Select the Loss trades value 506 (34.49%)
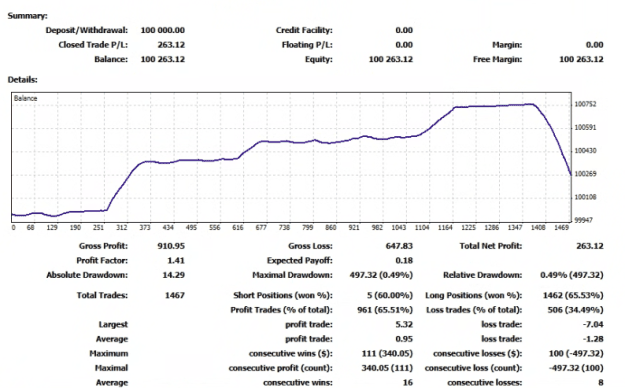Viewport: 625px width, 388px height. pyautogui.click(x=575, y=310)
